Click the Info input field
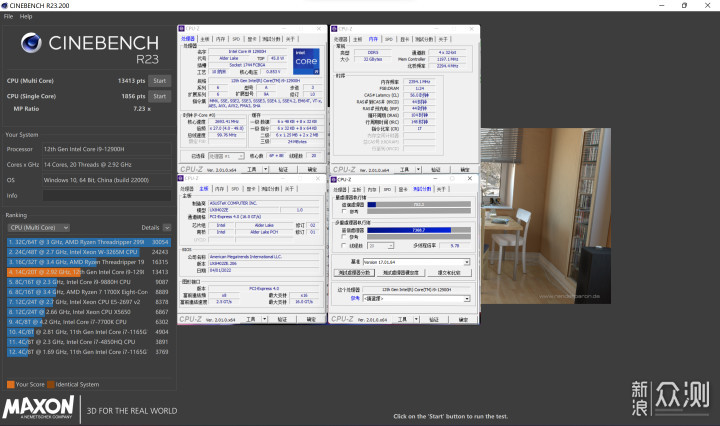Viewport: 720px width, 426px height. click(x=107, y=196)
